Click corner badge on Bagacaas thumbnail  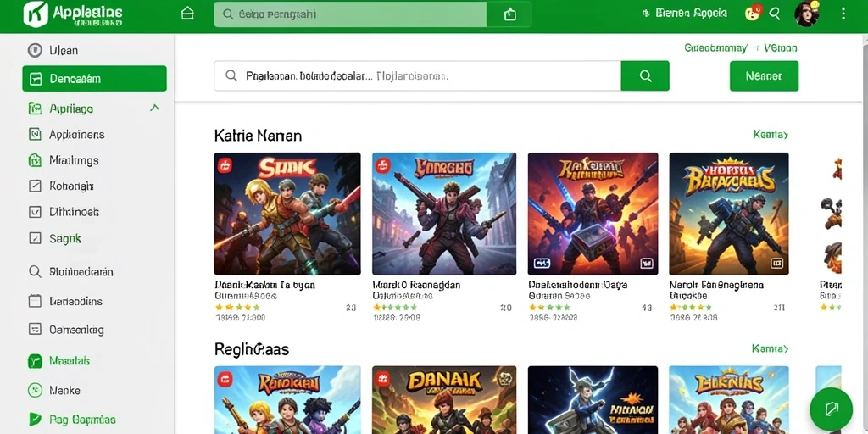776,263
